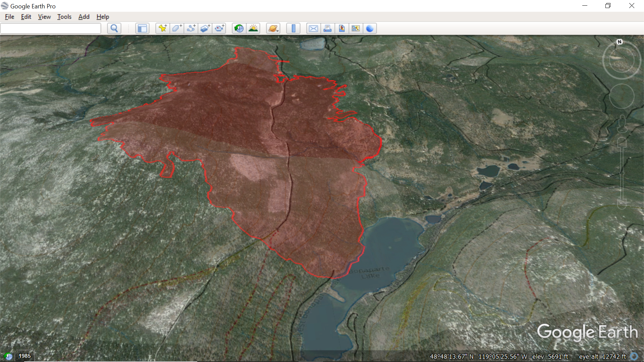Toggle sunlight across the landscape
The width and height of the screenshot is (644, 362).
[x=253, y=28]
